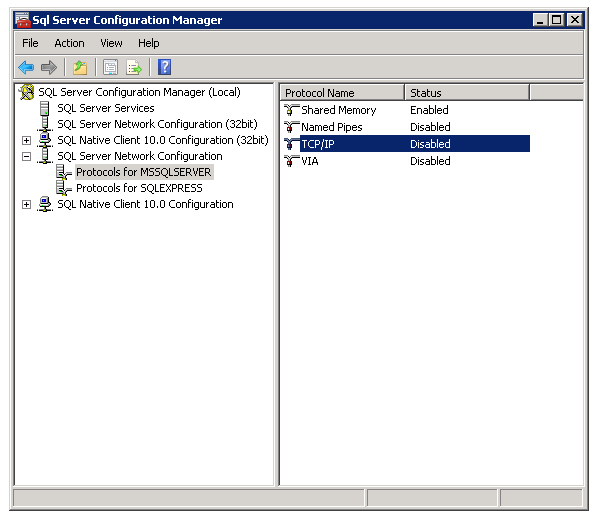Open the View menu
This screenshot has height=522, width=595.
tap(111, 43)
